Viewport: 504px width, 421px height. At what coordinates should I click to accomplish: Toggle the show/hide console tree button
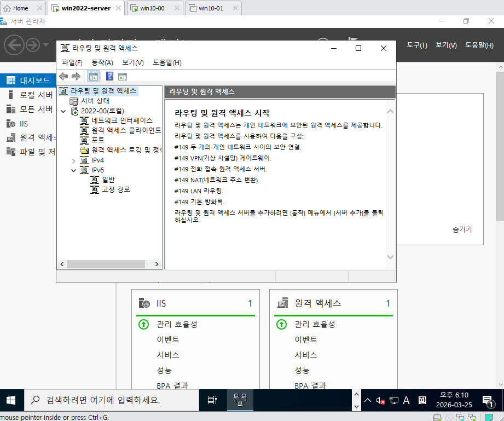[93, 77]
